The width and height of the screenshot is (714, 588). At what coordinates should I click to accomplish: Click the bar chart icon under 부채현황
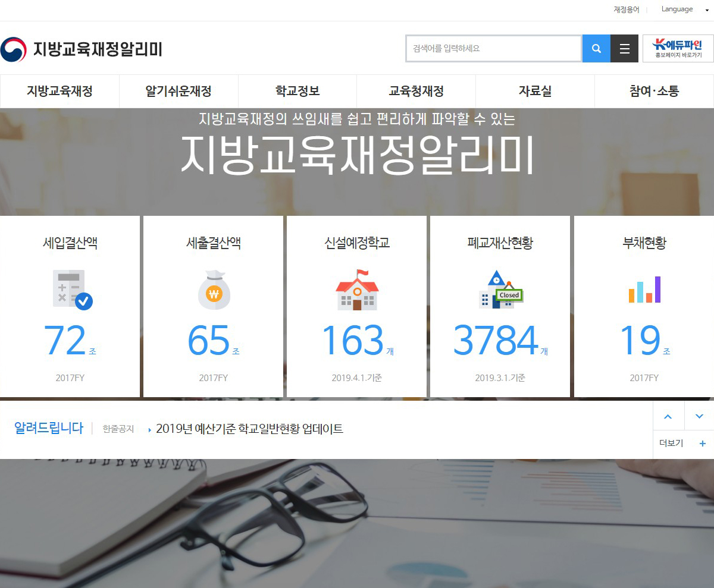pyautogui.click(x=644, y=290)
